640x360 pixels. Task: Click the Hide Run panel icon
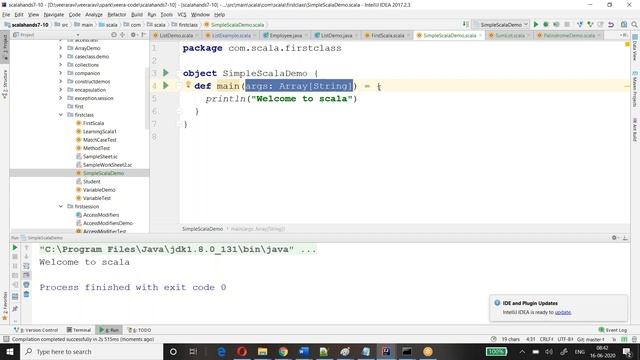point(625,238)
